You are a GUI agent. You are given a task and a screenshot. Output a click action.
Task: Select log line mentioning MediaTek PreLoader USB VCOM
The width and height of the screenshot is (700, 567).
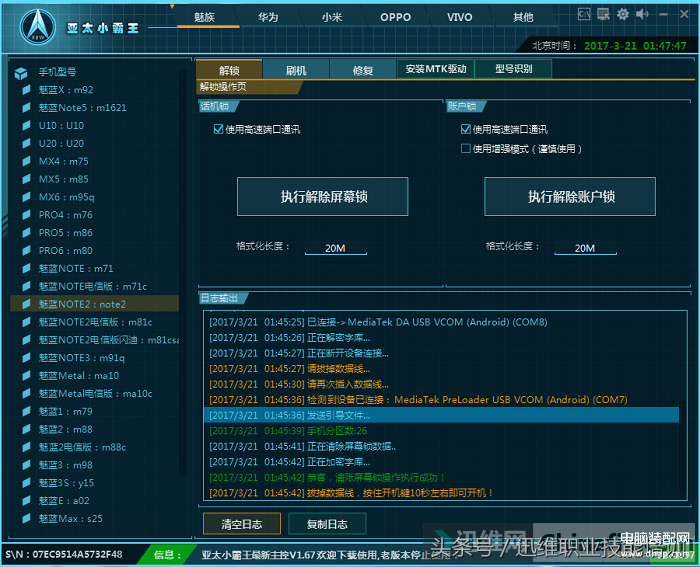click(442, 400)
